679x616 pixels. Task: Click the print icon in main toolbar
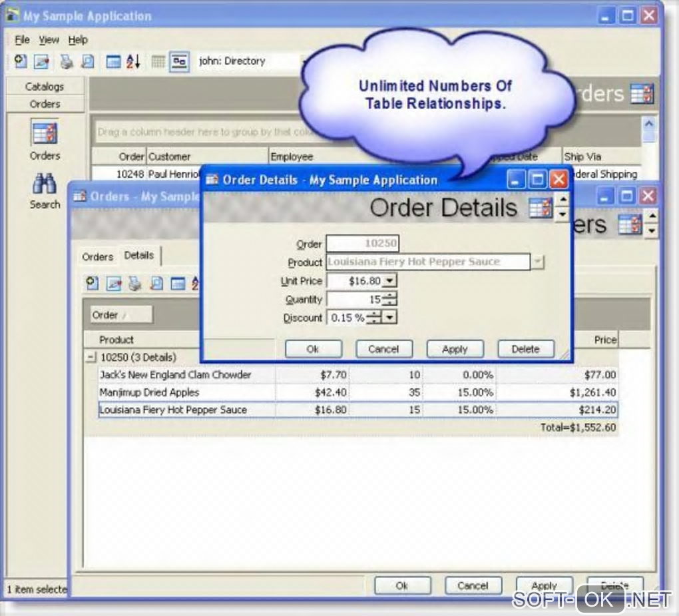tap(67, 61)
